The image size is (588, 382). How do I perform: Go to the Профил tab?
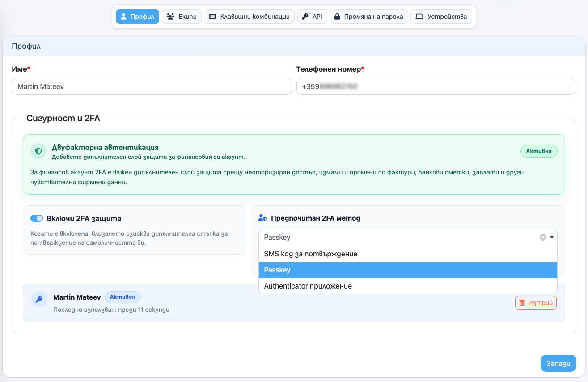coord(137,17)
